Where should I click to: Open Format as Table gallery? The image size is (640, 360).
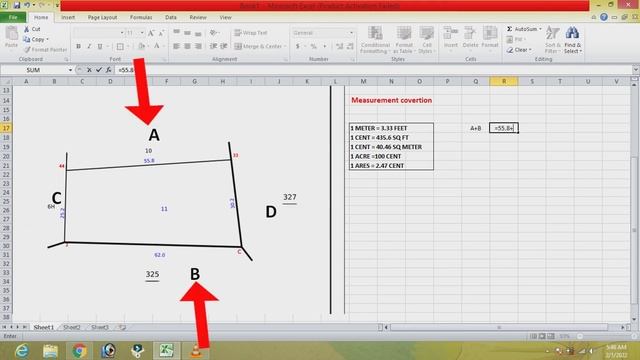pyautogui.click(x=404, y=40)
